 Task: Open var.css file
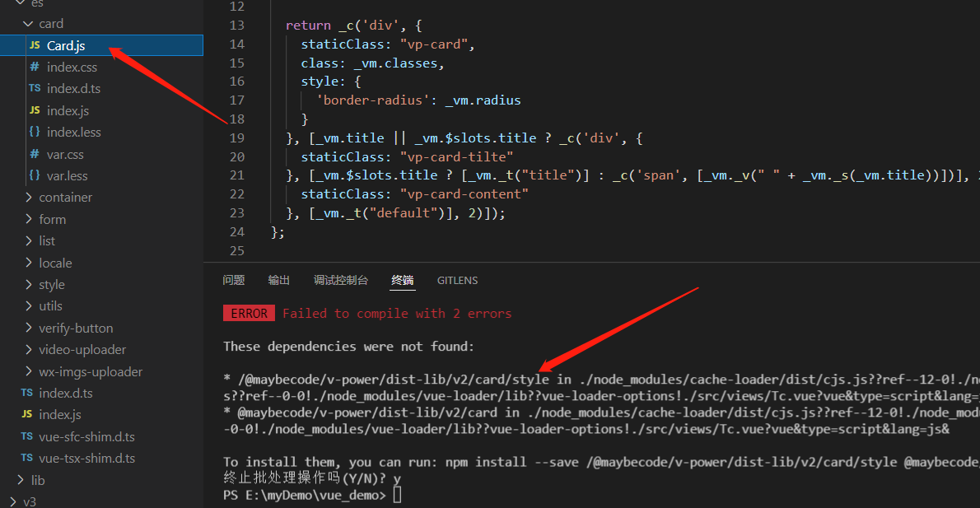[x=65, y=154]
